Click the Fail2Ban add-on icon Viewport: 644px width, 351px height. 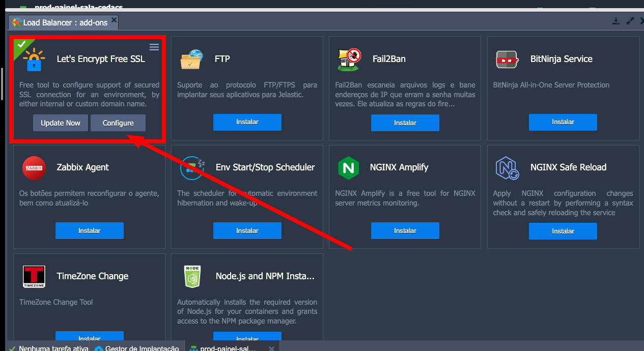tap(349, 60)
